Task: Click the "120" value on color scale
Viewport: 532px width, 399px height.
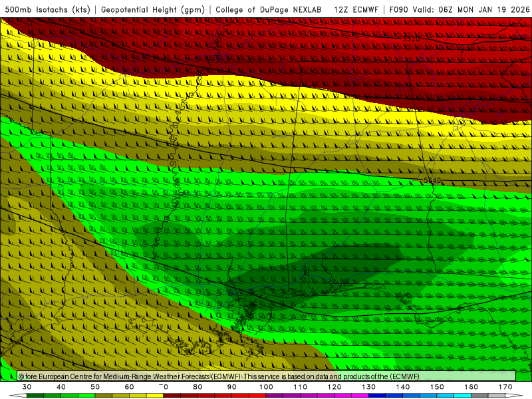Action: (334, 387)
